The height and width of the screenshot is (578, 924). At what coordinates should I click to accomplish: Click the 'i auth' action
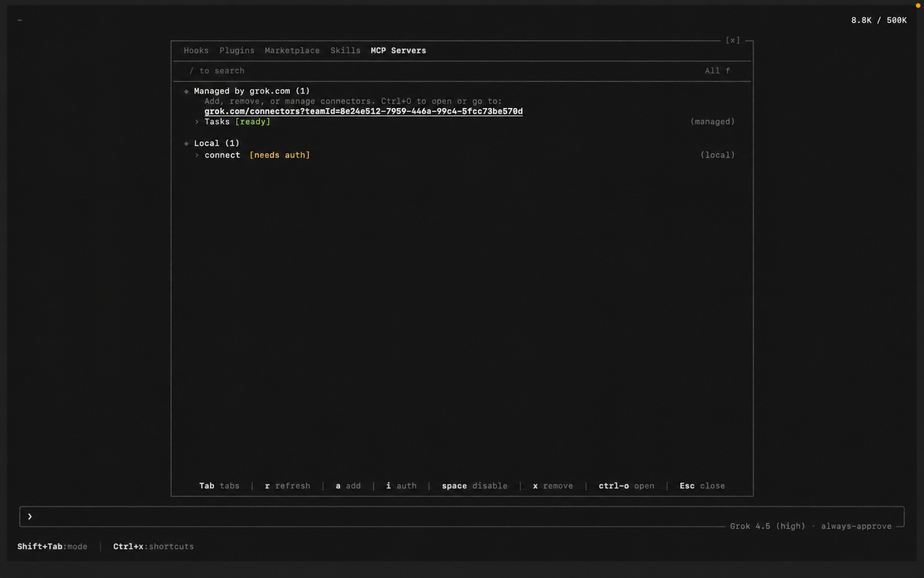click(x=401, y=486)
